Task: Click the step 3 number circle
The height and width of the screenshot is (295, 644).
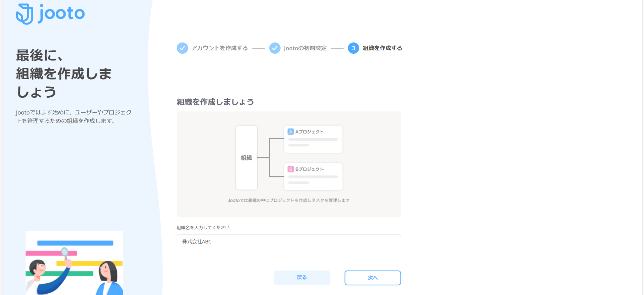Action: click(354, 48)
